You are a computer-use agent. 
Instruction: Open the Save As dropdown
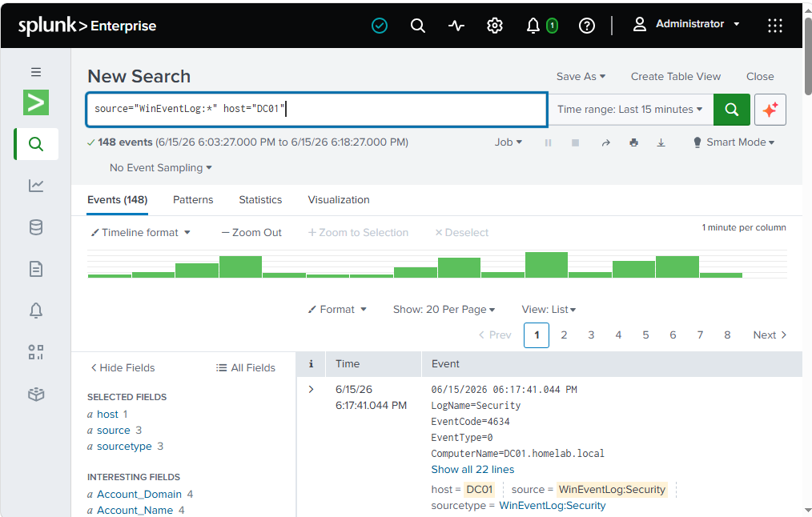(x=581, y=77)
